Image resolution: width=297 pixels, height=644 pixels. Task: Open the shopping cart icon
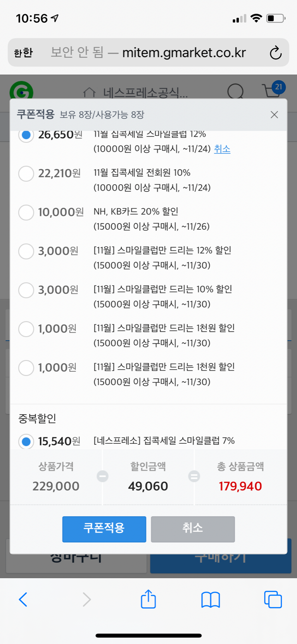click(272, 90)
